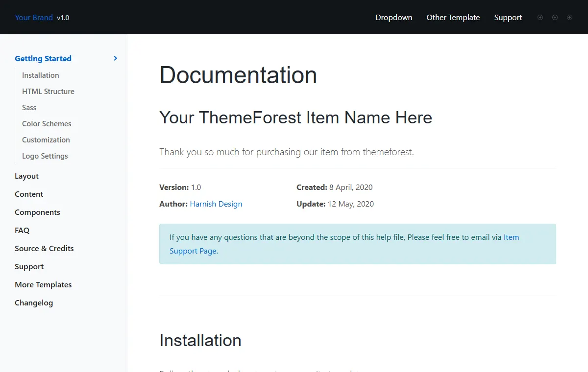This screenshot has width=588, height=372.
Task: Open Other Template in top navigation
Action: [x=453, y=17]
